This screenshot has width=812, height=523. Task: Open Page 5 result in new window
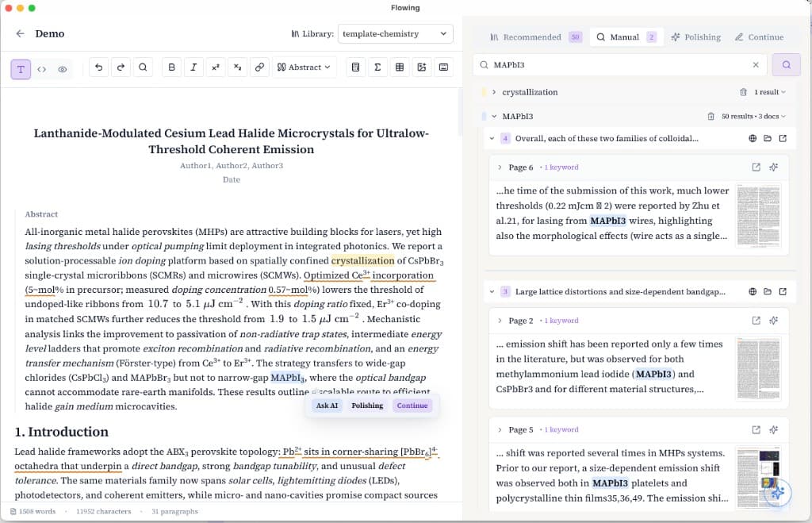756,429
